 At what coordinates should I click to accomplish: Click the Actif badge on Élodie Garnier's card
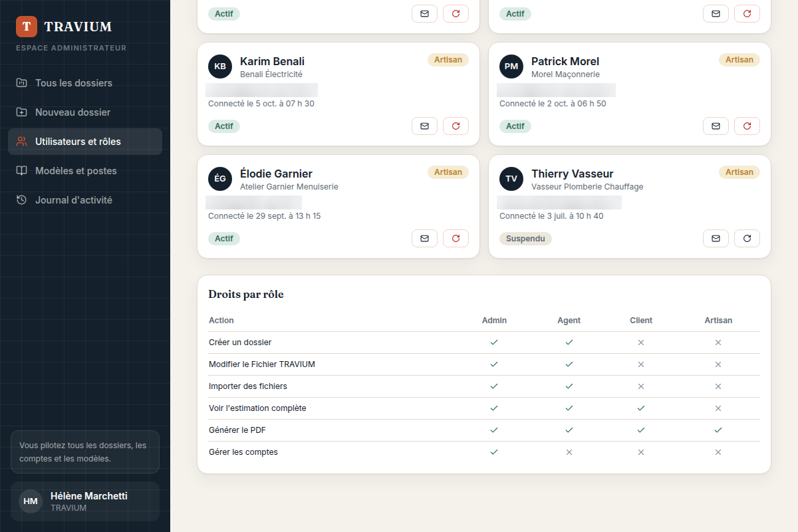coord(224,238)
